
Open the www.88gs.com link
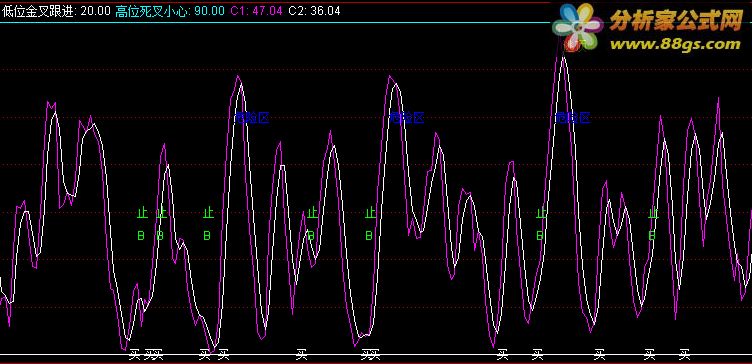click(675, 45)
